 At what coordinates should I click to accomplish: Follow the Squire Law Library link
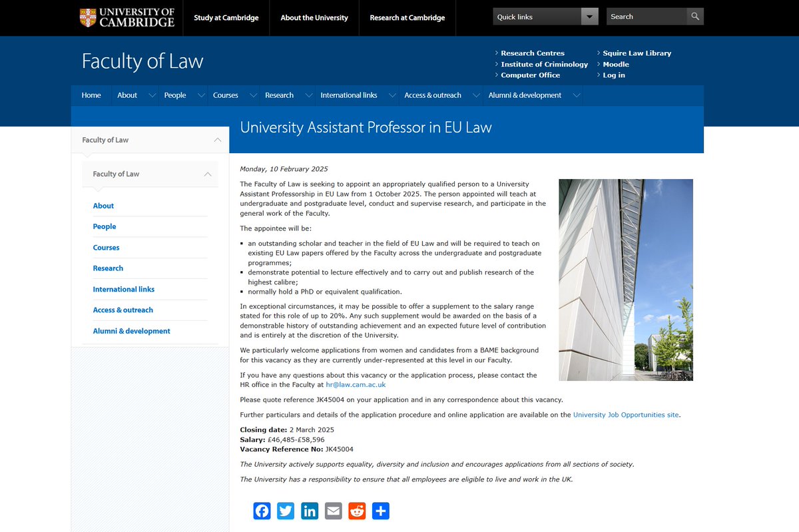[x=637, y=53]
